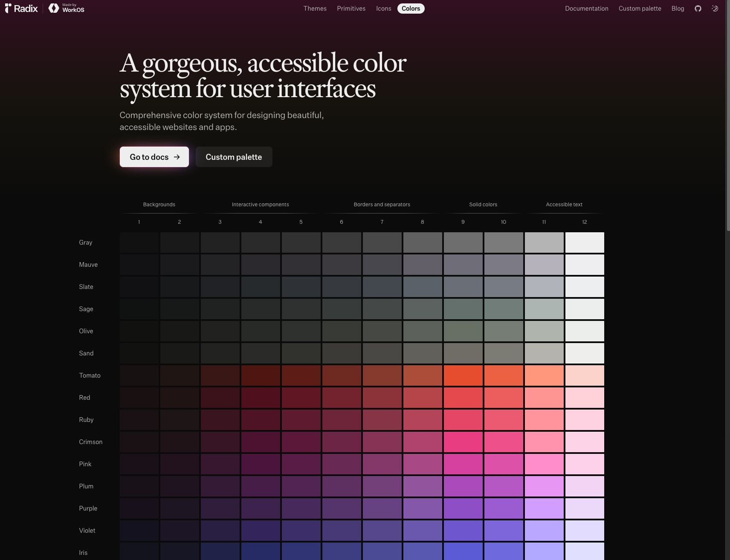Click the Purple row label

pyautogui.click(x=88, y=508)
